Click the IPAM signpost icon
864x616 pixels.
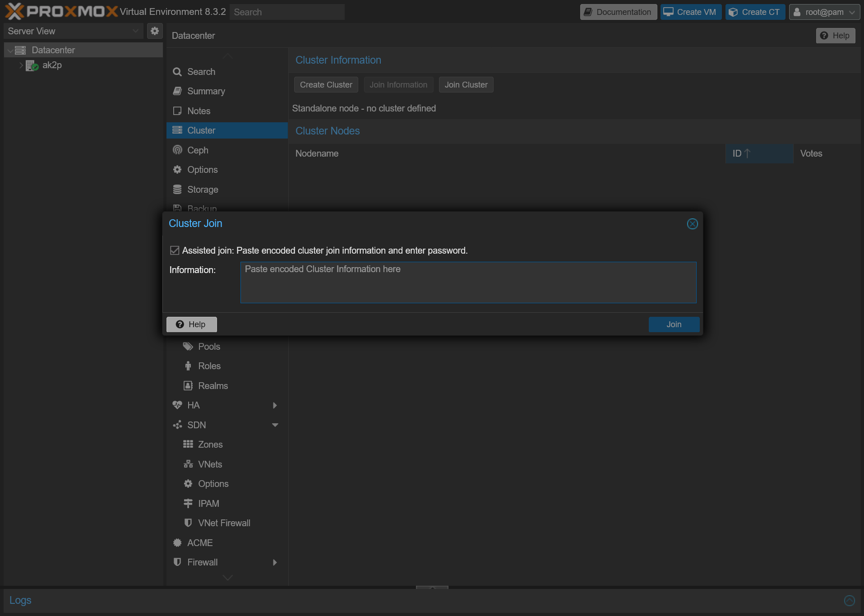(x=188, y=504)
